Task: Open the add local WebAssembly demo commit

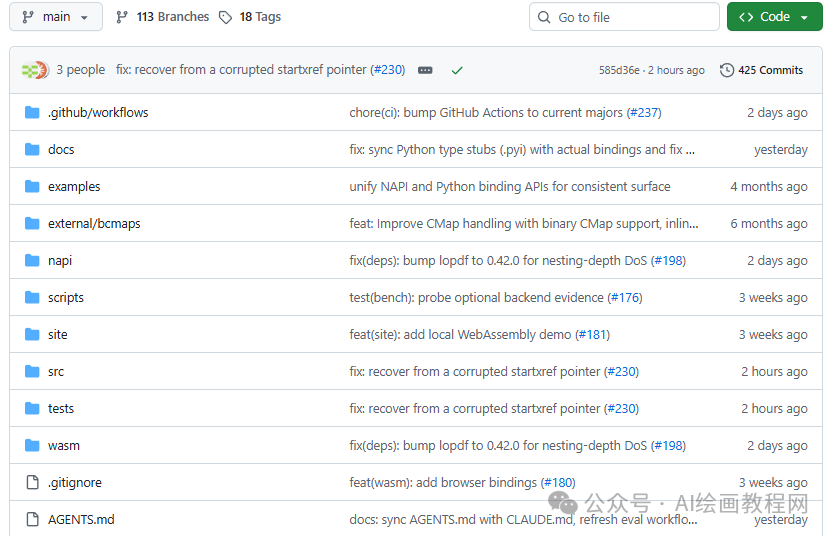Action: pos(460,334)
